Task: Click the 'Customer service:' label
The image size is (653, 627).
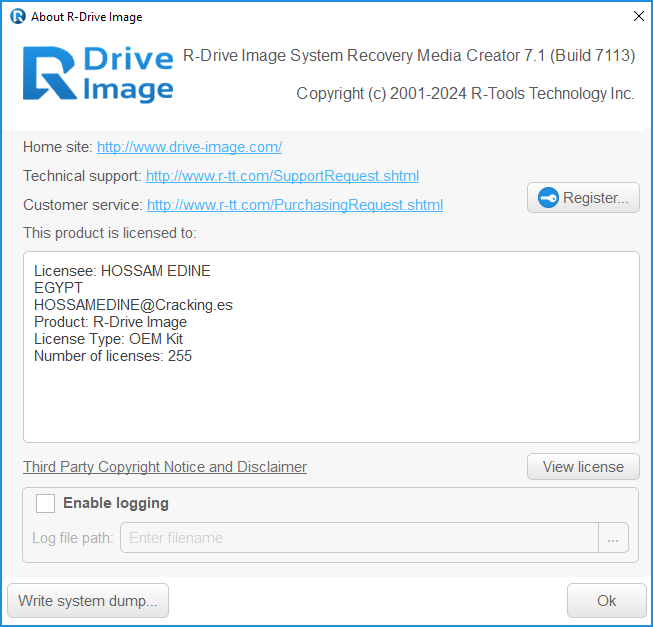Action: pyautogui.click(x=83, y=205)
